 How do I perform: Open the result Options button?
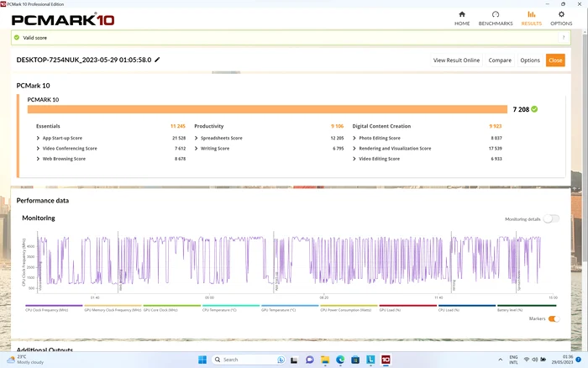[x=530, y=60]
